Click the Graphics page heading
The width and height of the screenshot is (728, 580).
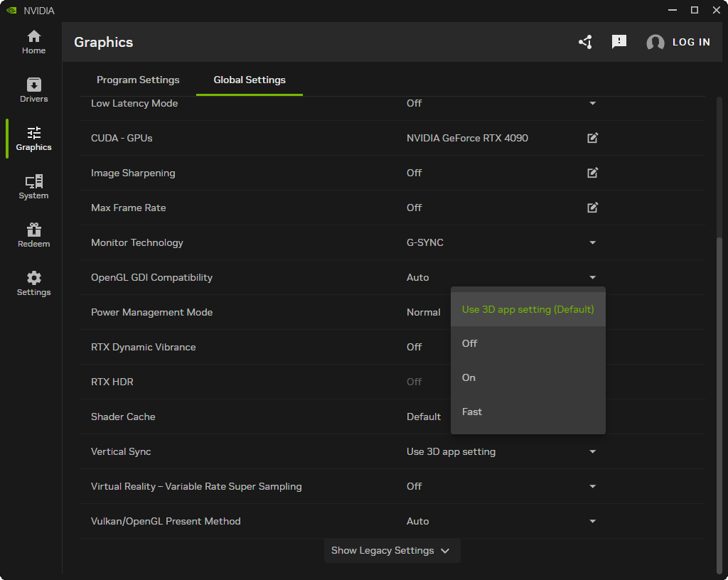tap(104, 42)
